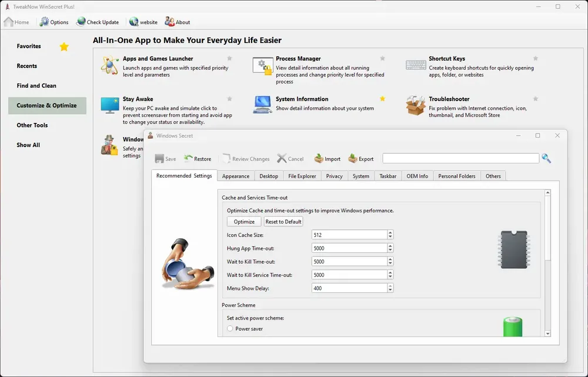Click the Reset to Default button

coord(283,222)
